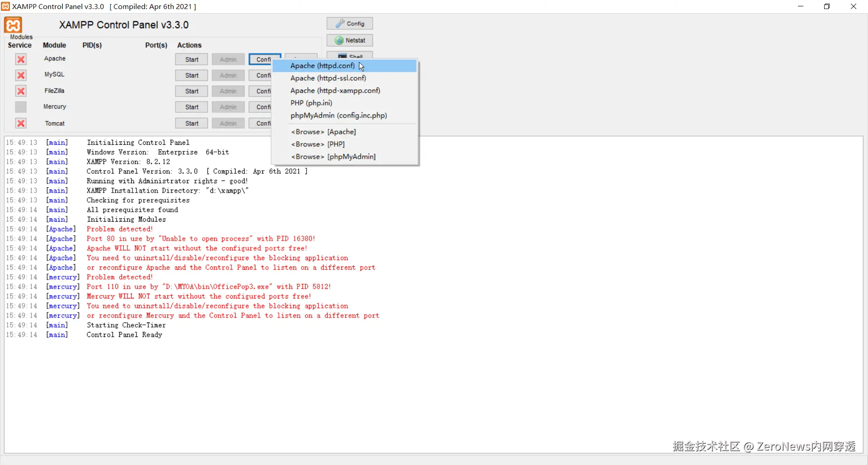Image resolution: width=868 pixels, height=465 pixels.
Task: Start the Apache module
Action: tap(192, 59)
